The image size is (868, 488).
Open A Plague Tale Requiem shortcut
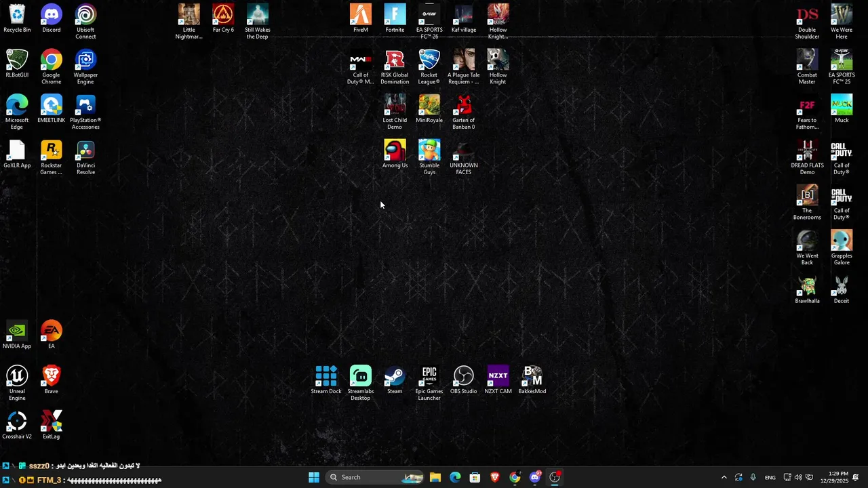pos(464,67)
